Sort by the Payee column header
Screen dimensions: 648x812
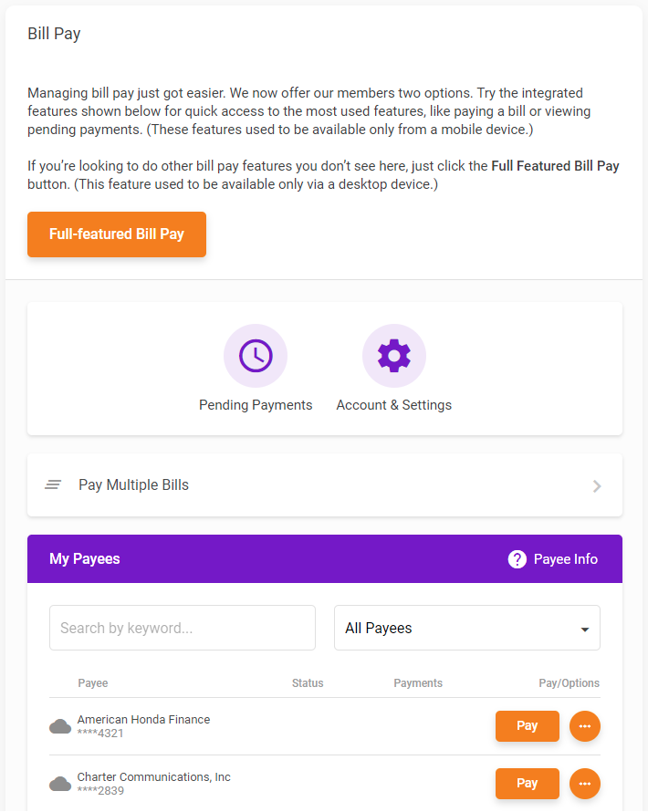click(x=92, y=682)
